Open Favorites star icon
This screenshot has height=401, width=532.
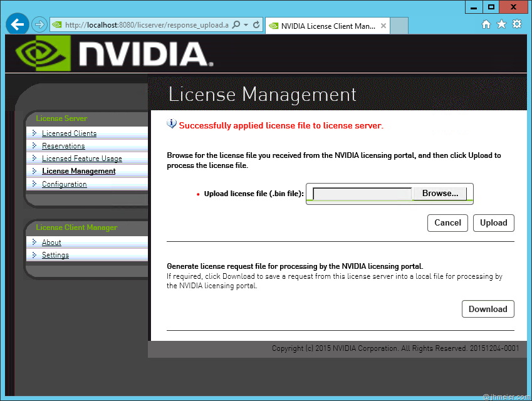pos(501,24)
